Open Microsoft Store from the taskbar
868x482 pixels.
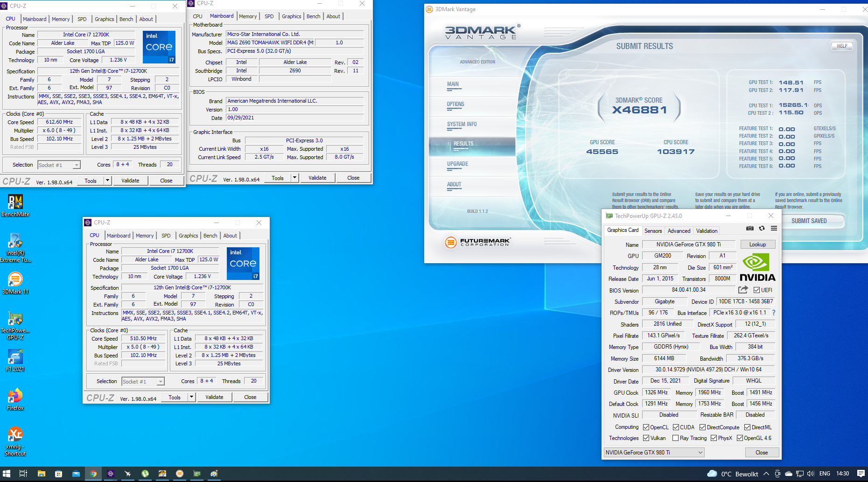(59, 474)
